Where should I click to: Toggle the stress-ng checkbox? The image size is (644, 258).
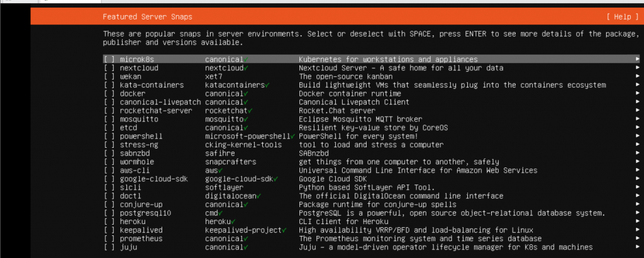pos(109,145)
